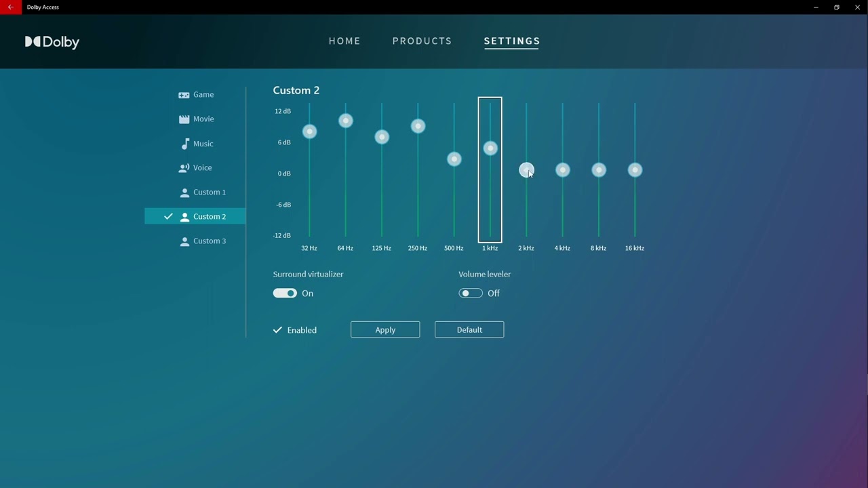Select the Custom 3 profile
The height and width of the screenshot is (488, 868).
195,241
